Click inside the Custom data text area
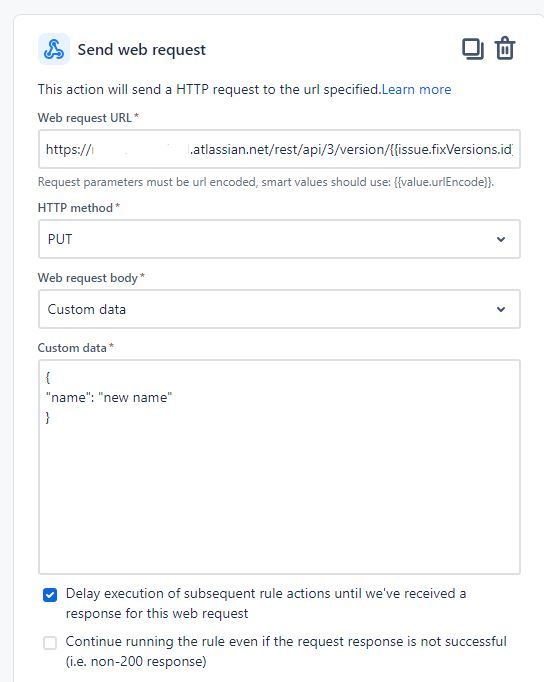 tap(279, 467)
